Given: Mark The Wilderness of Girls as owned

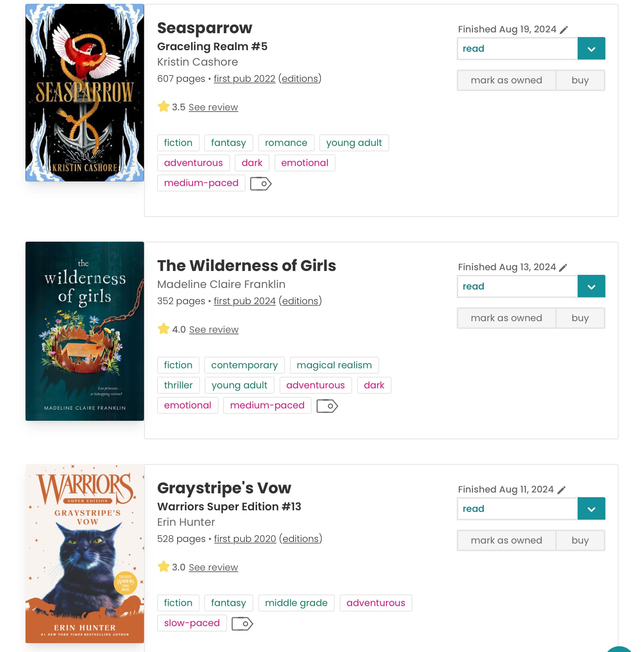Looking at the screenshot, I should (x=506, y=318).
